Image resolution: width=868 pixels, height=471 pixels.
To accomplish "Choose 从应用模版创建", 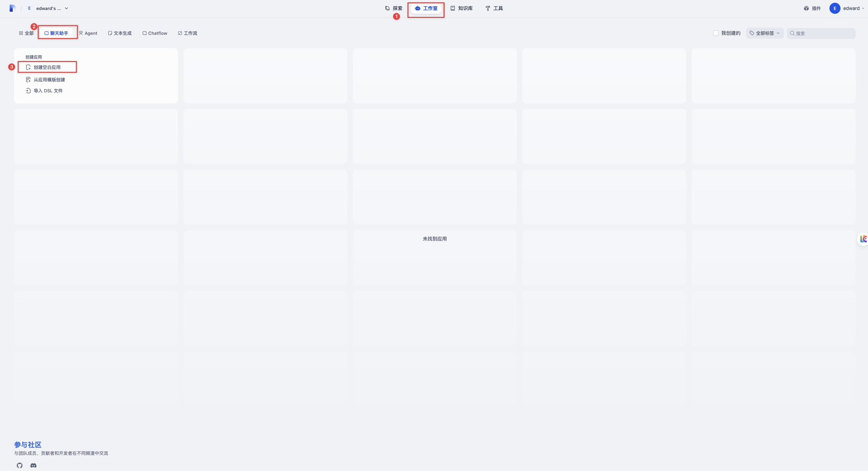I will point(45,80).
